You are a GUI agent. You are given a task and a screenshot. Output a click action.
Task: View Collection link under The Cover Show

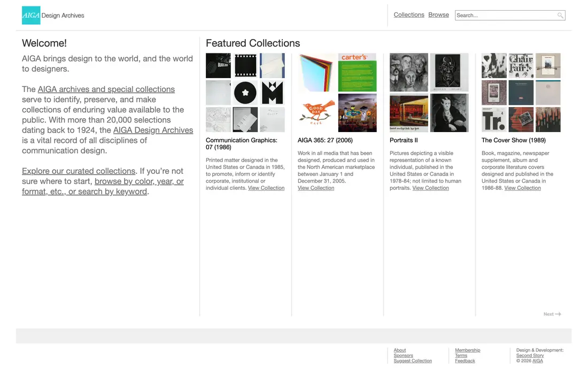tap(522, 188)
